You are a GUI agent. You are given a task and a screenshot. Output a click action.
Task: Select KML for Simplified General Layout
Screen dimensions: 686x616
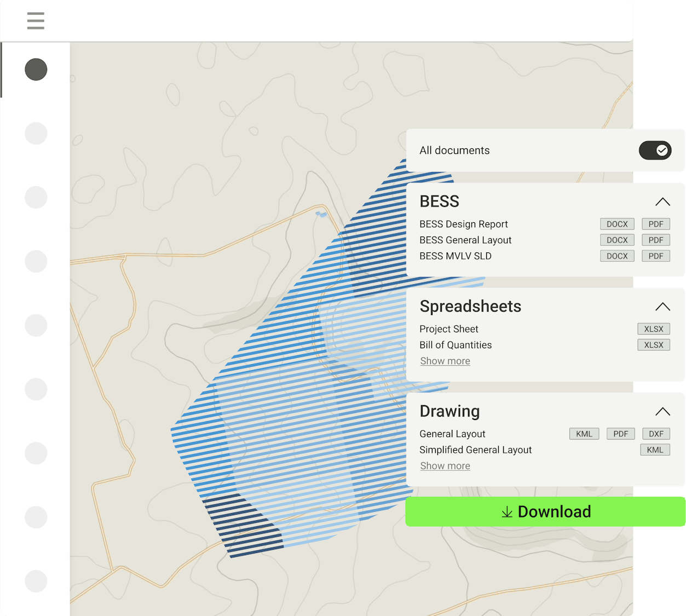[655, 450]
